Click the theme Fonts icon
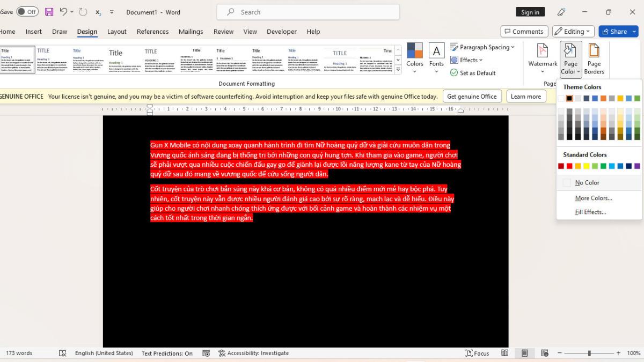 tap(436, 55)
